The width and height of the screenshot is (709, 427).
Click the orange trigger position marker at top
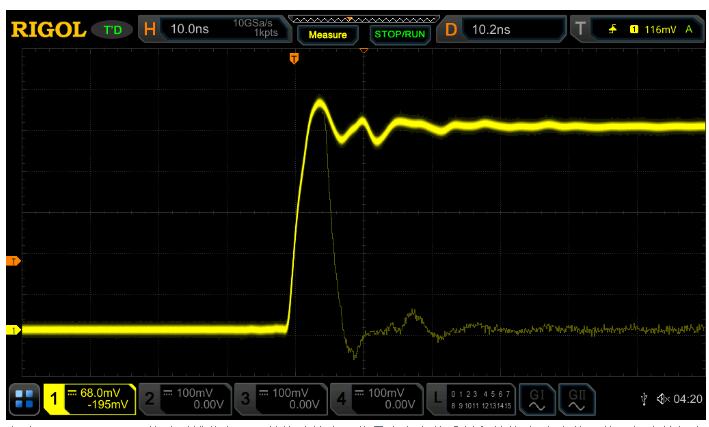click(x=293, y=59)
